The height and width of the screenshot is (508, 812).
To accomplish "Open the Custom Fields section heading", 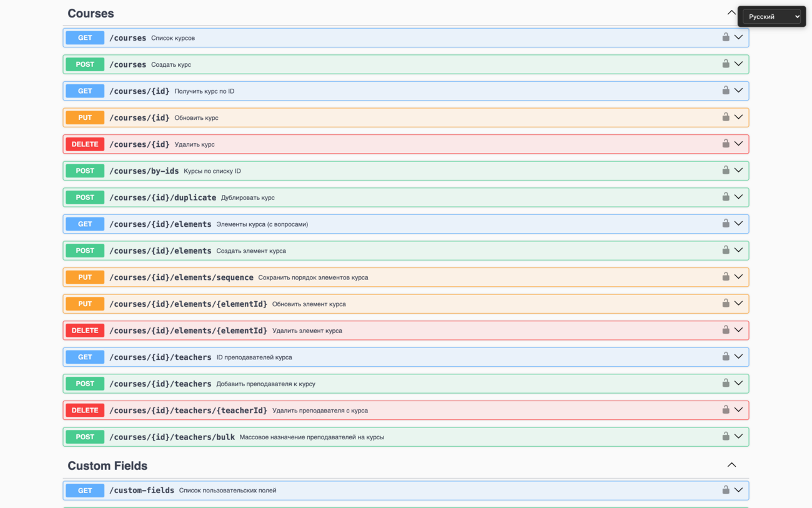I will click(107, 466).
